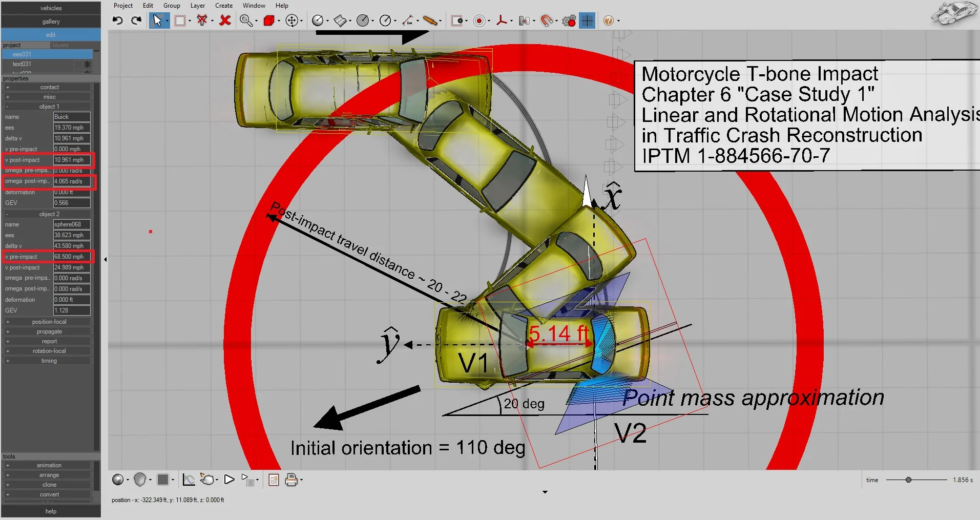Open the Project menu

pos(123,6)
